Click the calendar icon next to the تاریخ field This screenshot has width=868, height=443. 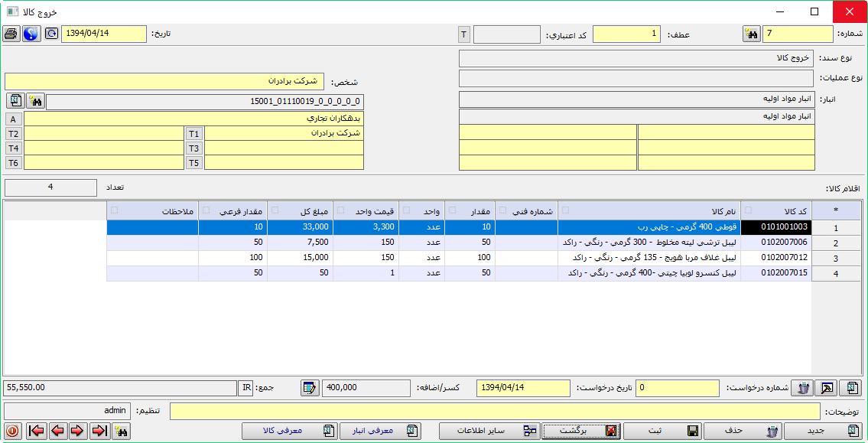point(51,34)
